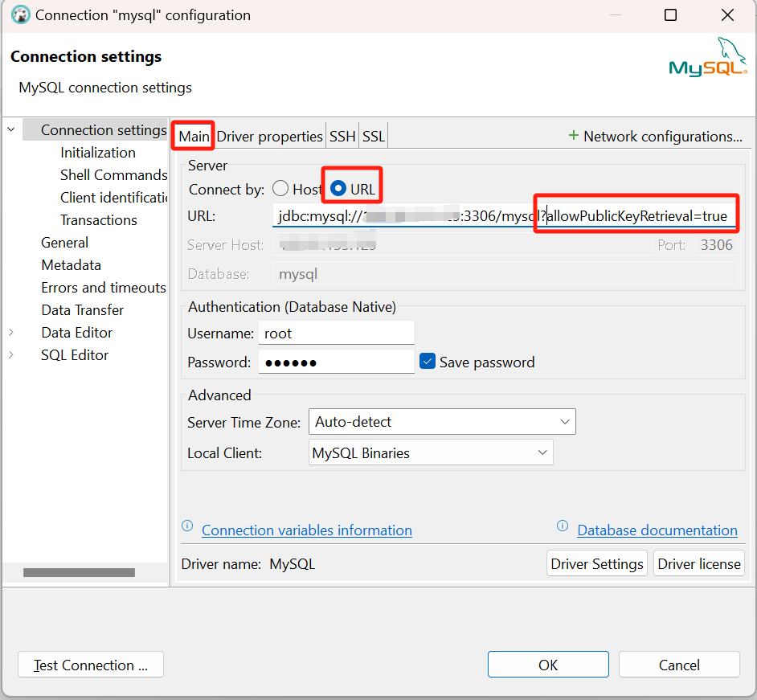Viewport: 757px width, 700px height.
Task: Select Connection settings in the tree
Action: click(104, 130)
